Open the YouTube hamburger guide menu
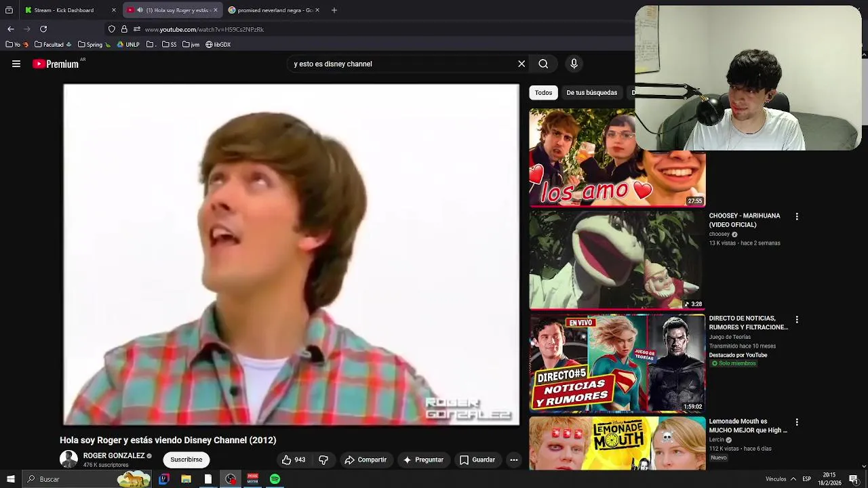 (16, 64)
